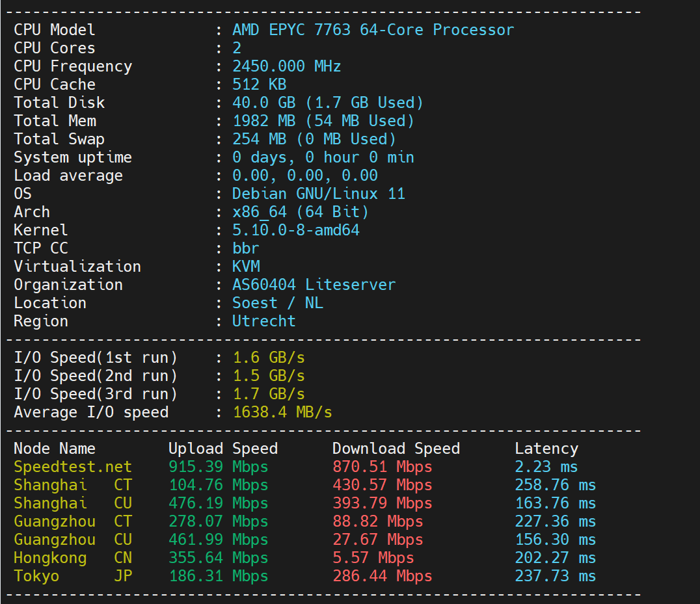
Task: Click the 2.23 ms latency value
Action: click(546, 467)
